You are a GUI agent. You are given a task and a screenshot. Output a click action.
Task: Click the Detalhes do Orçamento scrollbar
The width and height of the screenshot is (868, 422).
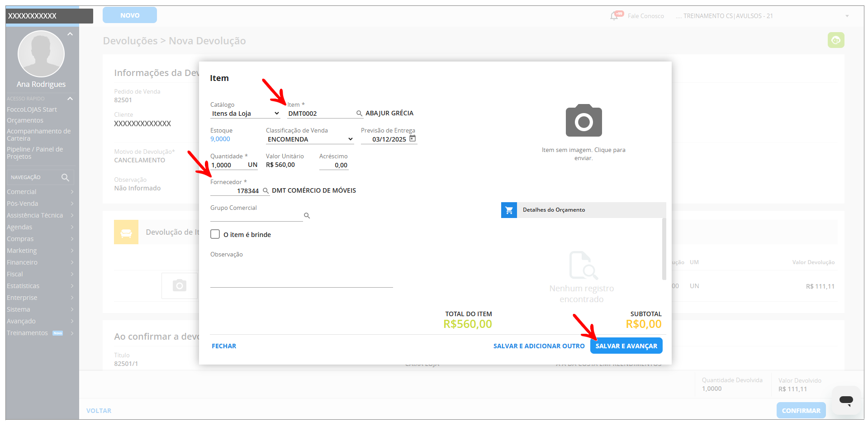coord(664,249)
